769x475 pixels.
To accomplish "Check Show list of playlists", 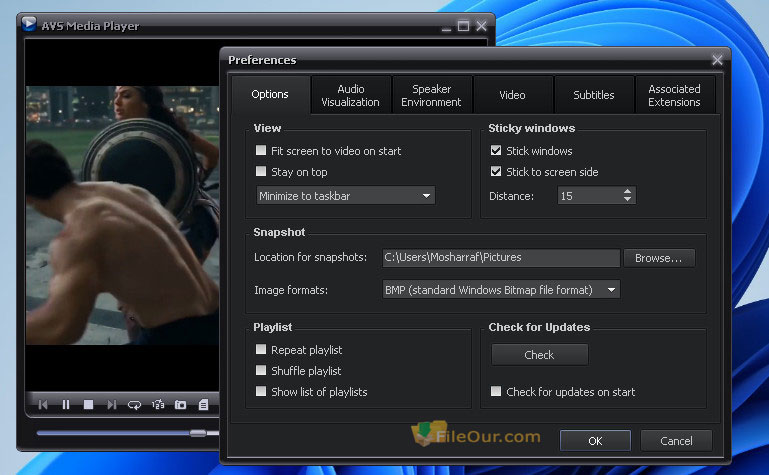I will click(261, 391).
